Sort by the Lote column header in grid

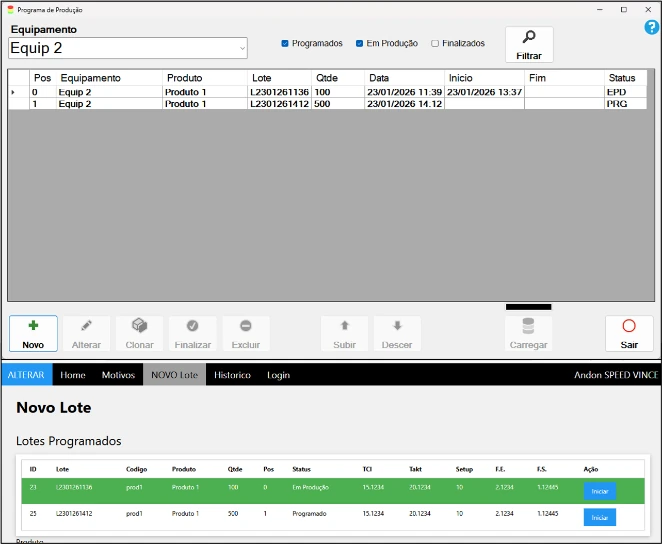click(x=279, y=78)
